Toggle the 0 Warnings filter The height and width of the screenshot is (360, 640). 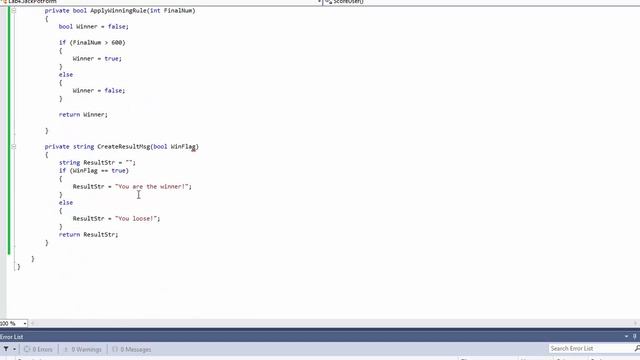tap(82, 349)
